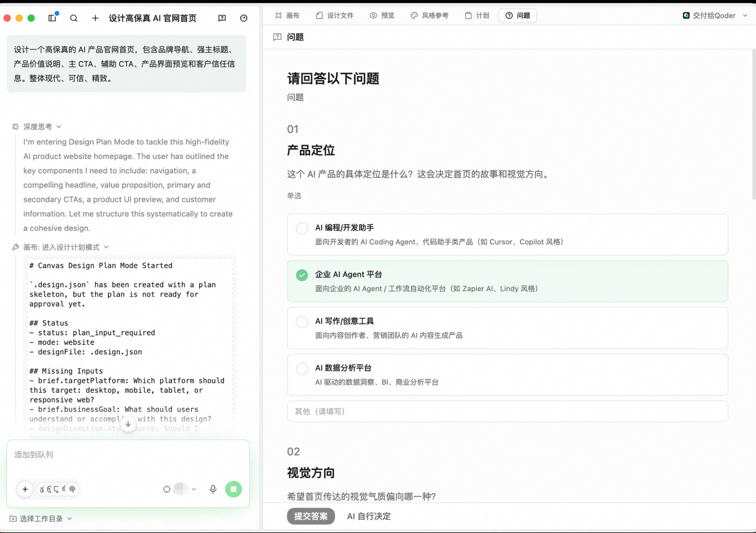Image resolution: width=756 pixels, height=533 pixels.
Task: Switch to the 预览 tab
Action: (x=382, y=15)
